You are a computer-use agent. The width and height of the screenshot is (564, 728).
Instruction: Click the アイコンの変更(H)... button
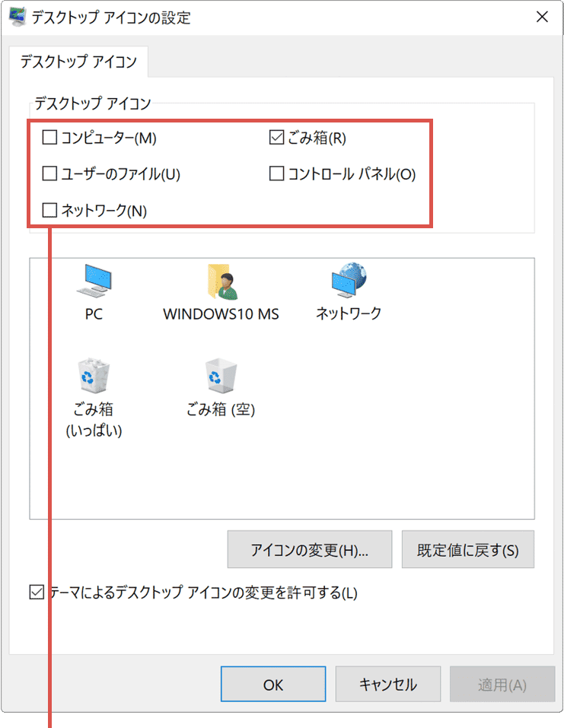tap(310, 549)
